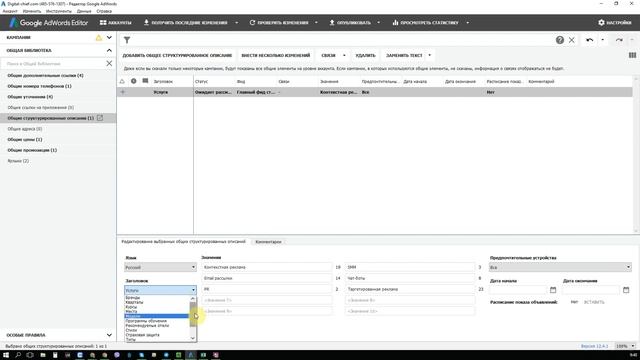The width and height of the screenshot is (640, 360).
Task: Click the Post (Опубликовать) toolbar button
Action: (x=350, y=23)
